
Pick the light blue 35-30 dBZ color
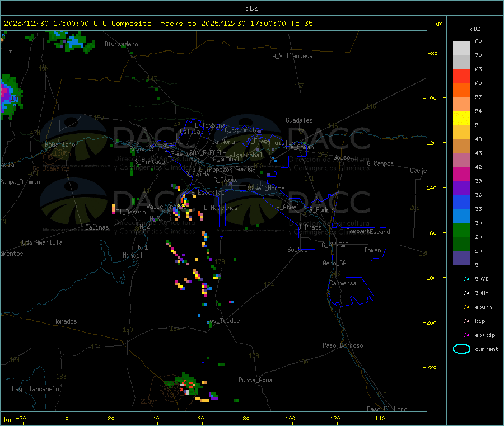461,216
